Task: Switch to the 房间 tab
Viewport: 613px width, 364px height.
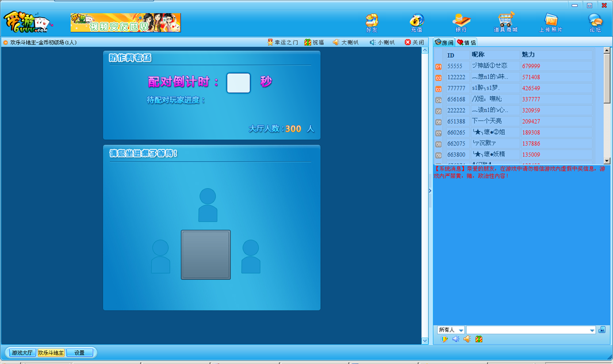Action: [x=444, y=43]
